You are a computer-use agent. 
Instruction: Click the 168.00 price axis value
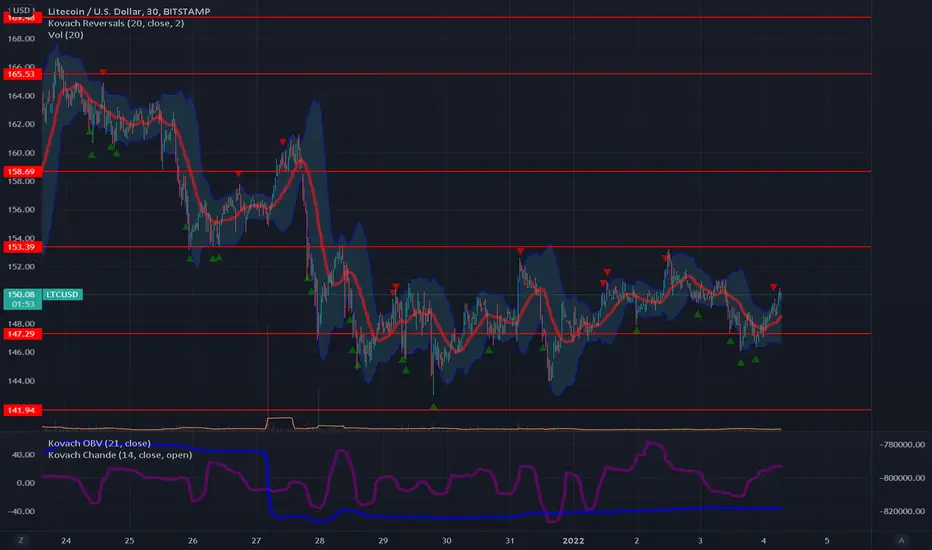pyautogui.click(x=21, y=39)
